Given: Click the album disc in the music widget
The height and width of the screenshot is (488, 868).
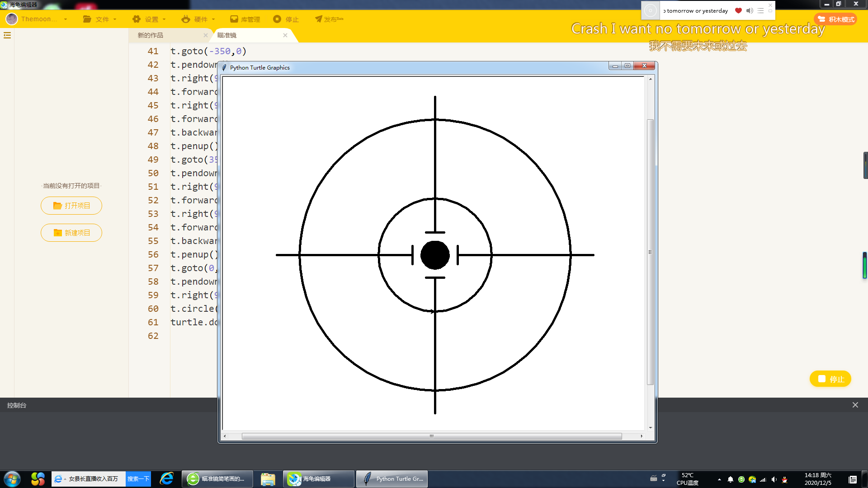Looking at the screenshot, I should click(x=651, y=10).
